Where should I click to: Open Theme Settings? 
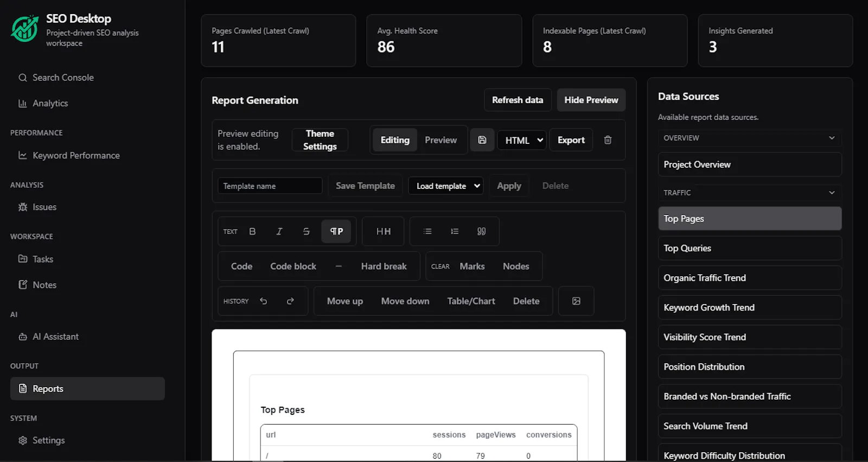tap(320, 140)
